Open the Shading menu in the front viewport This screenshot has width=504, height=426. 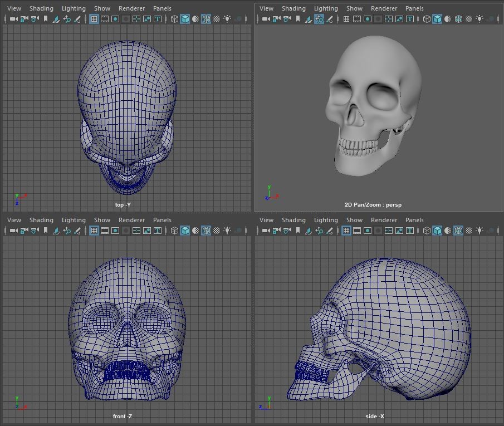tap(42, 220)
